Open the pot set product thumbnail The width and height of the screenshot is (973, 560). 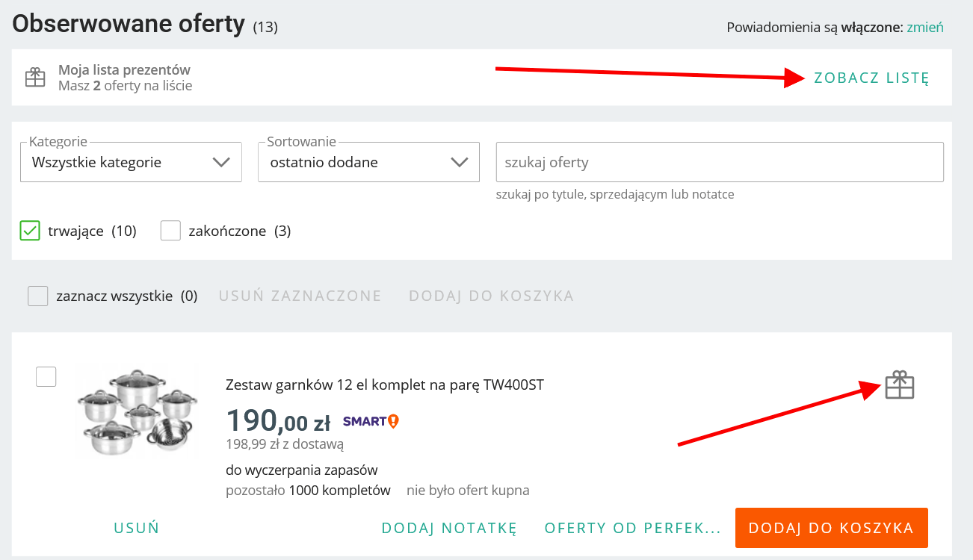pos(138,411)
